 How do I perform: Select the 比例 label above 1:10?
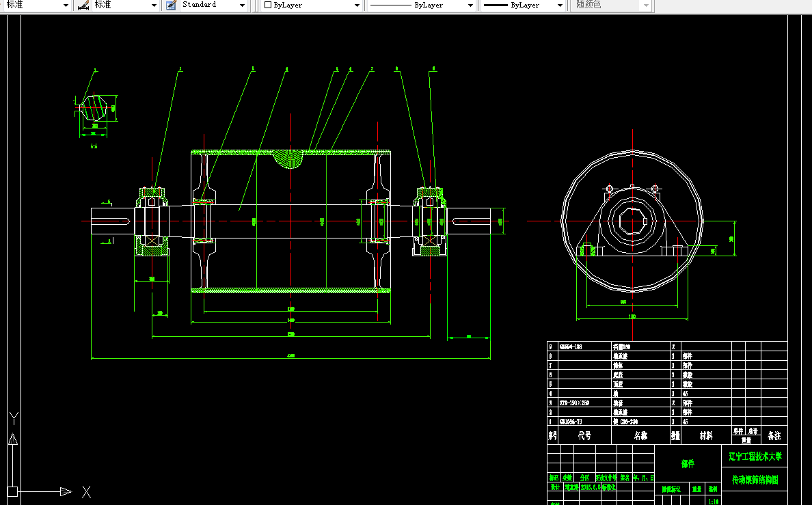tap(713, 489)
